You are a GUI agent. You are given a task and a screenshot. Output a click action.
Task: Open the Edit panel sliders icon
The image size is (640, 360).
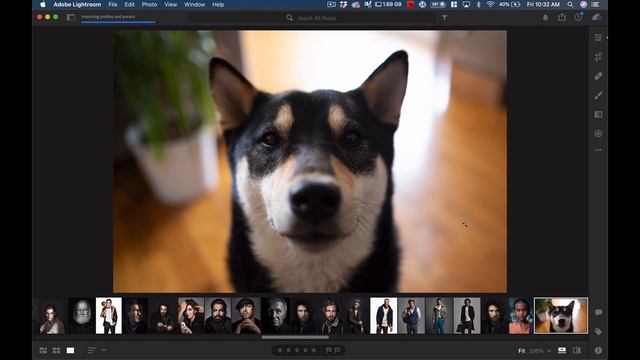pyautogui.click(x=598, y=38)
